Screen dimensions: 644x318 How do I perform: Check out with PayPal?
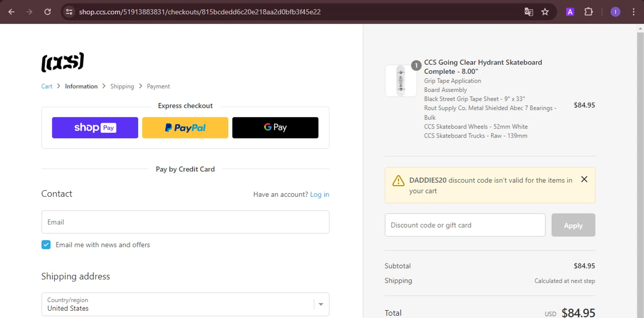[185, 128]
